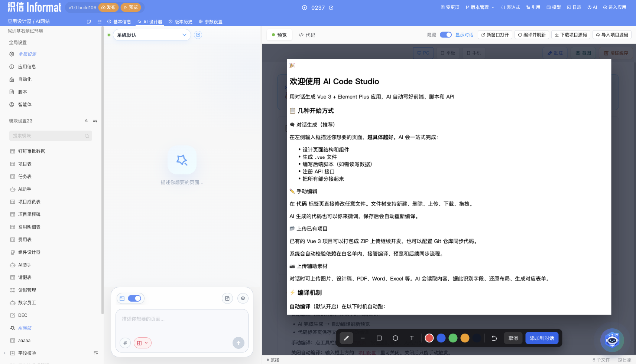Open the AI menu in header
Screen dimensions: 636x364
(592, 7)
